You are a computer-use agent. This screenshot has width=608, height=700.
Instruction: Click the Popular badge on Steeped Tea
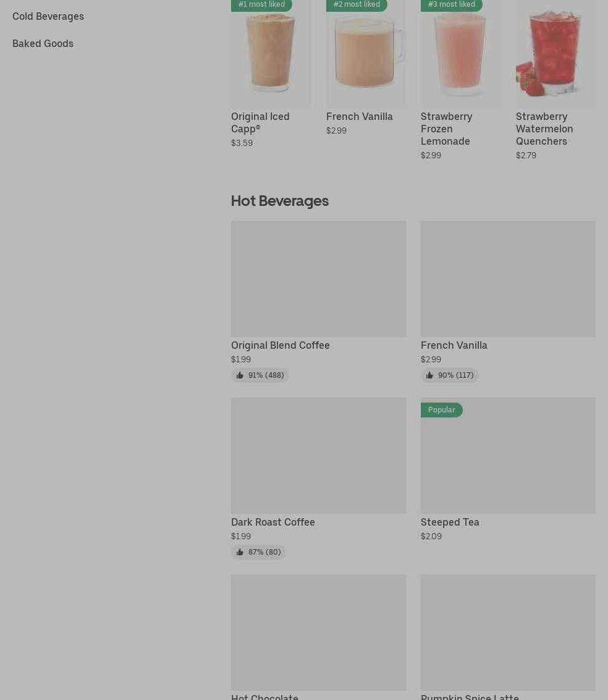pyautogui.click(x=442, y=410)
